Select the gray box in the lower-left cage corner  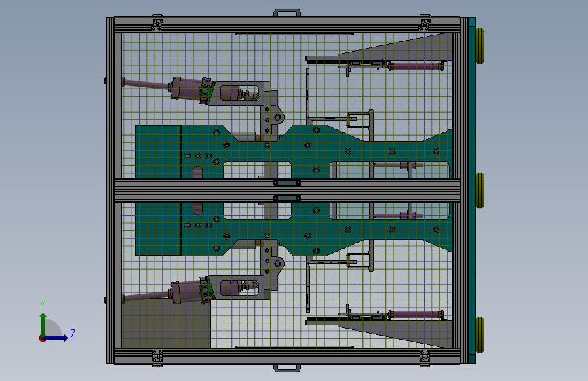coord(166,323)
